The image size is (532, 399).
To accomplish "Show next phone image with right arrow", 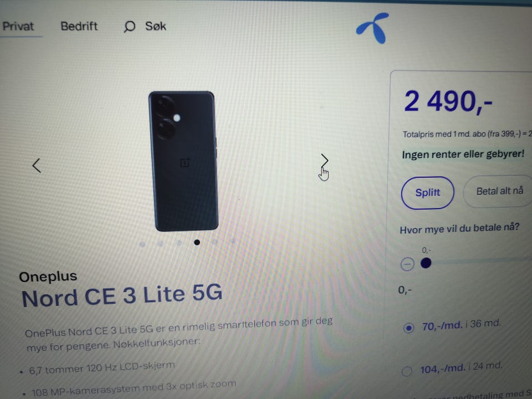I will [x=325, y=161].
